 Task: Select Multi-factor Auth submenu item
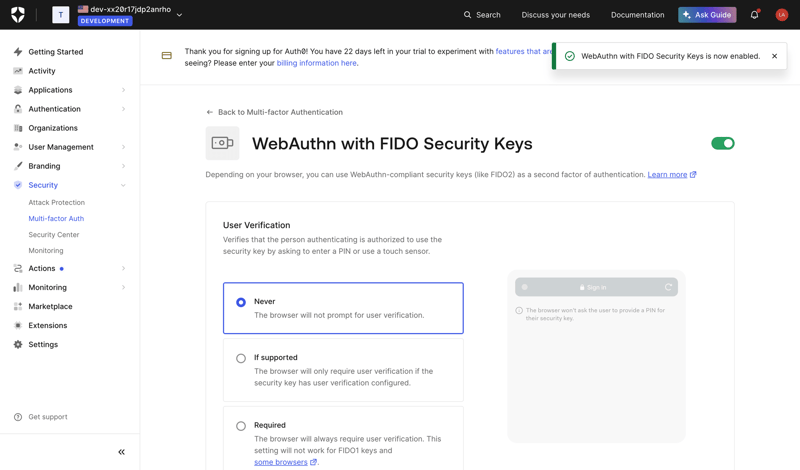(x=56, y=218)
